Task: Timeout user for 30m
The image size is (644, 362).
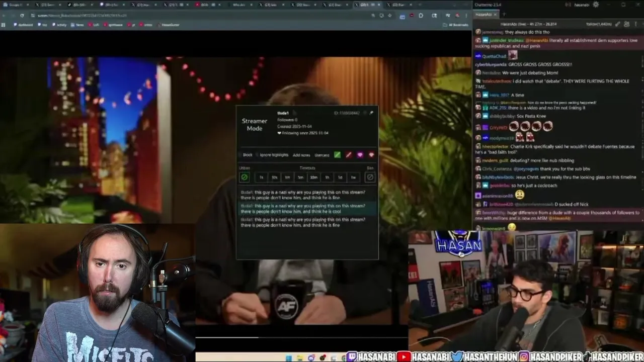Action: pos(313,177)
